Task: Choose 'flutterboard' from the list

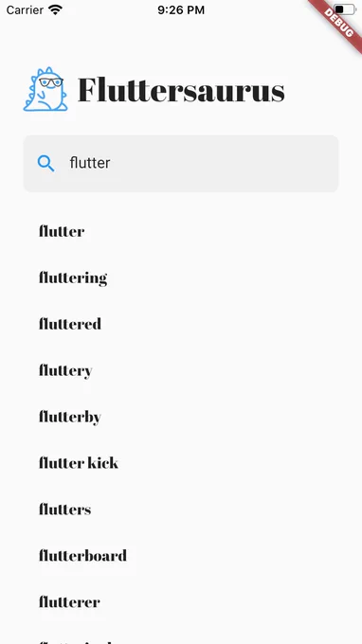Action: 82,556
